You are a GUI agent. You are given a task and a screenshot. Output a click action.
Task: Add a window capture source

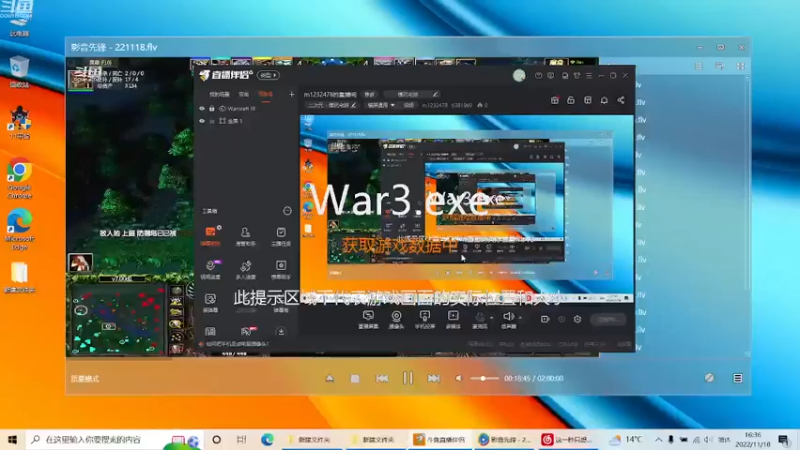368,319
